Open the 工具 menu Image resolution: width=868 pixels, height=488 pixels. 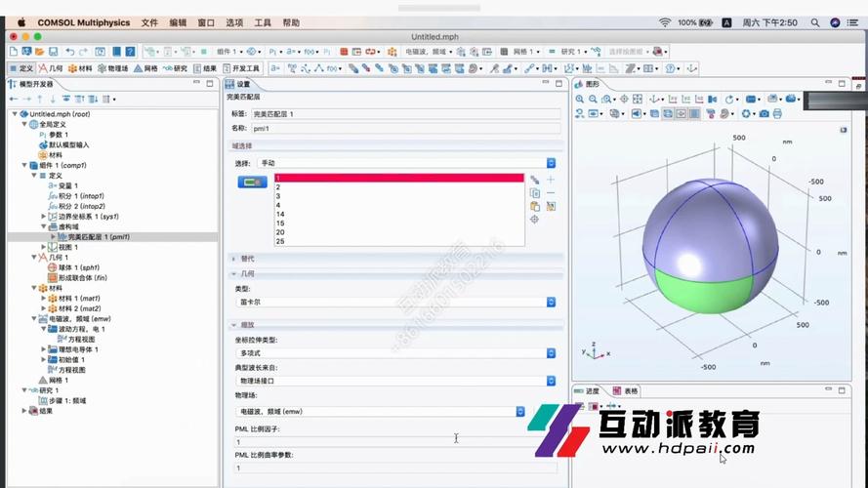[x=263, y=22]
